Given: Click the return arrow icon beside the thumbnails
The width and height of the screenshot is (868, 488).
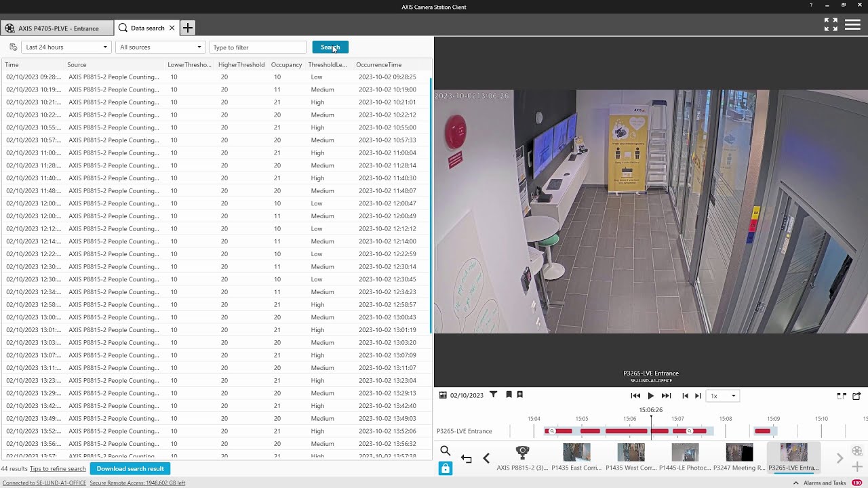Looking at the screenshot, I should coord(467,459).
